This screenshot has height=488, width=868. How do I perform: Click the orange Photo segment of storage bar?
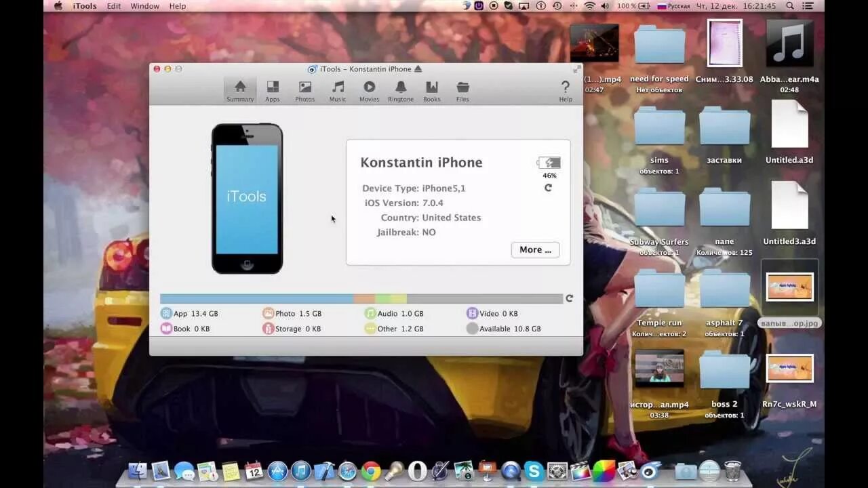(364, 298)
